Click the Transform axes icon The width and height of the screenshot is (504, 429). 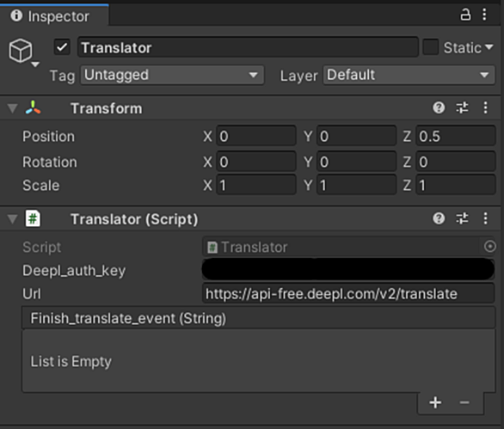33,107
